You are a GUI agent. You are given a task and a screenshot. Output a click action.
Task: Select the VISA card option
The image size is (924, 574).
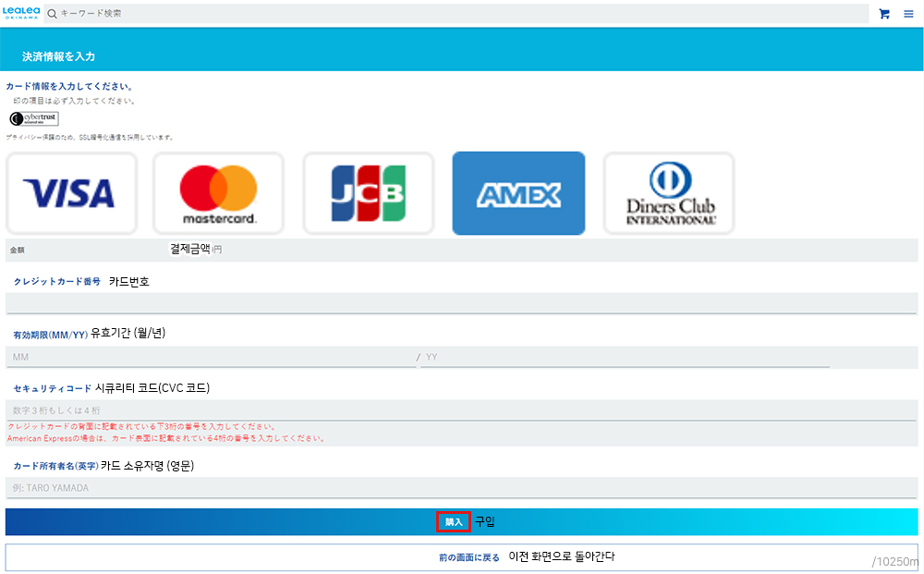[x=71, y=193]
